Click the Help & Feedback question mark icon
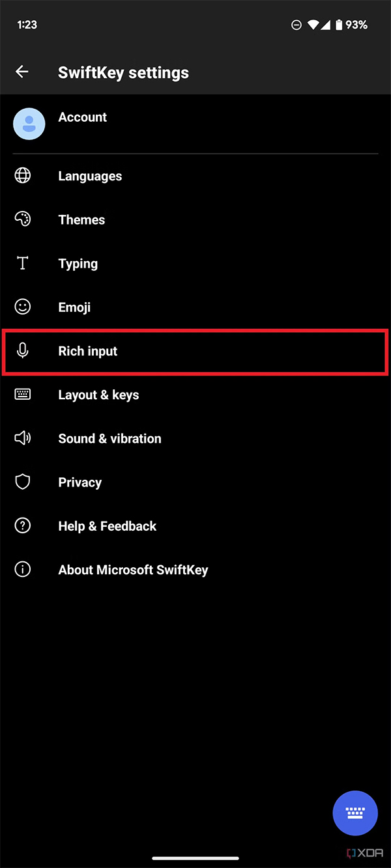The width and height of the screenshot is (391, 868). point(23,525)
